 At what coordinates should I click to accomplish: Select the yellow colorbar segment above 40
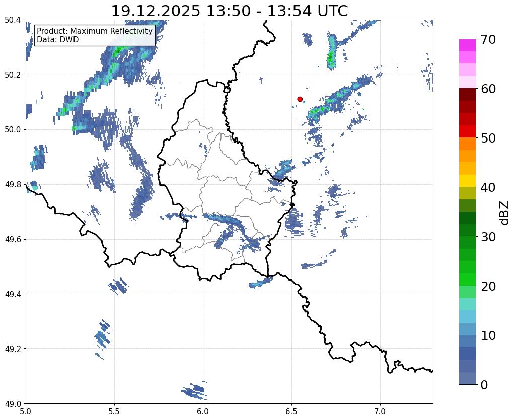point(467,181)
